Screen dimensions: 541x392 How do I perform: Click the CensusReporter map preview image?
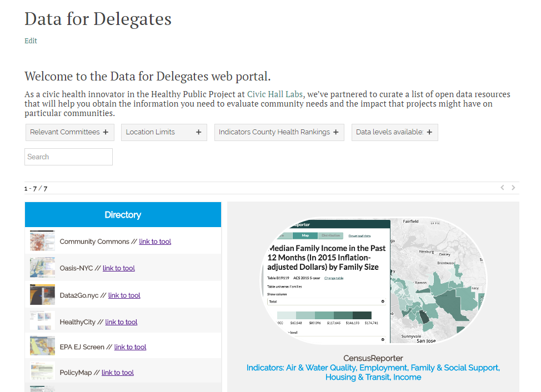[x=373, y=279]
